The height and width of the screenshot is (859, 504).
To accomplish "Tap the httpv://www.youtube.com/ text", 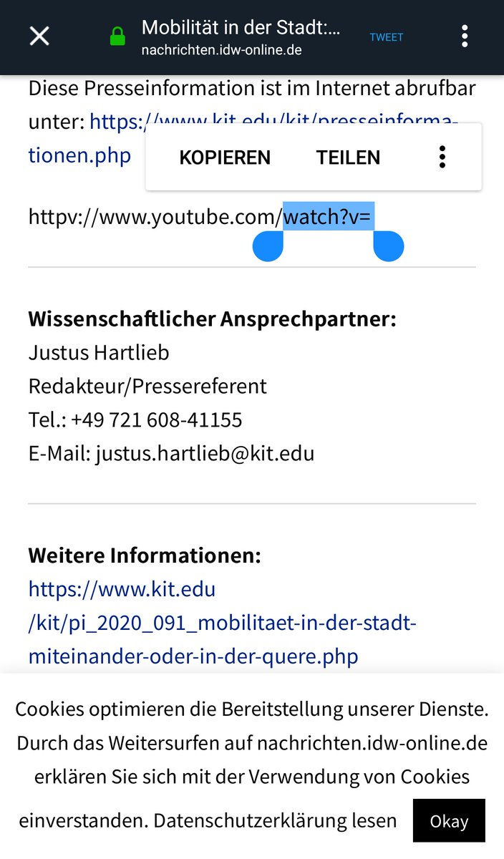I will click(x=155, y=216).
